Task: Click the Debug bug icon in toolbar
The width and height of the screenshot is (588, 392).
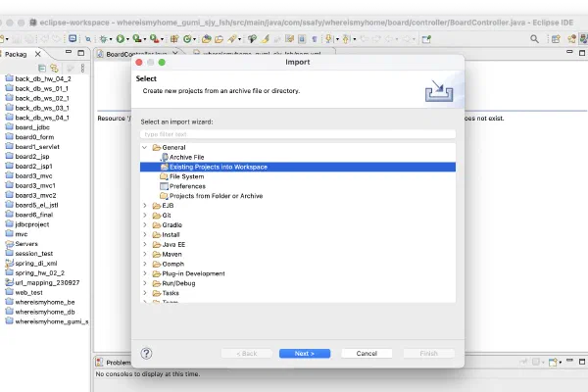Action: point(101,38)
